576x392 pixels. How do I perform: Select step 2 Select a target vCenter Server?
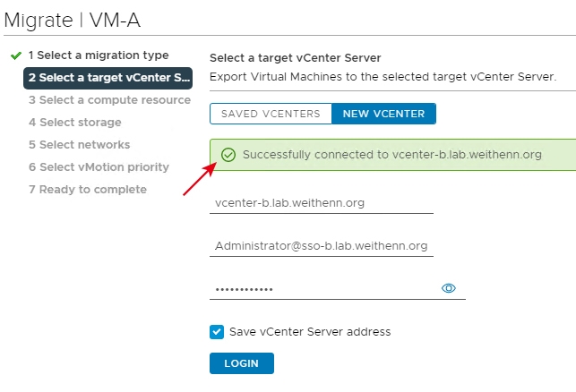(x=108, y=78)
